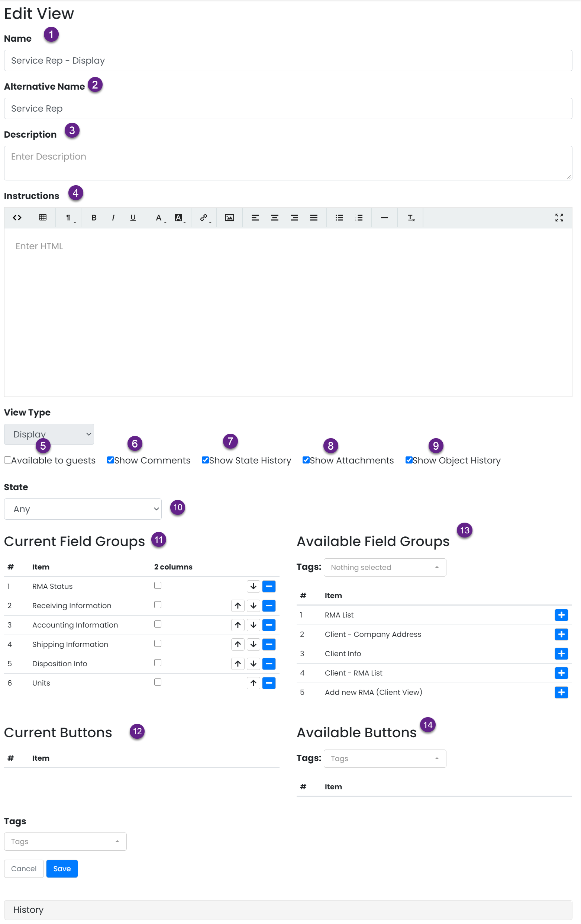Insert a table via editor toolbar
This screenshot has width=581, height=924.
(x=43, y=218)
